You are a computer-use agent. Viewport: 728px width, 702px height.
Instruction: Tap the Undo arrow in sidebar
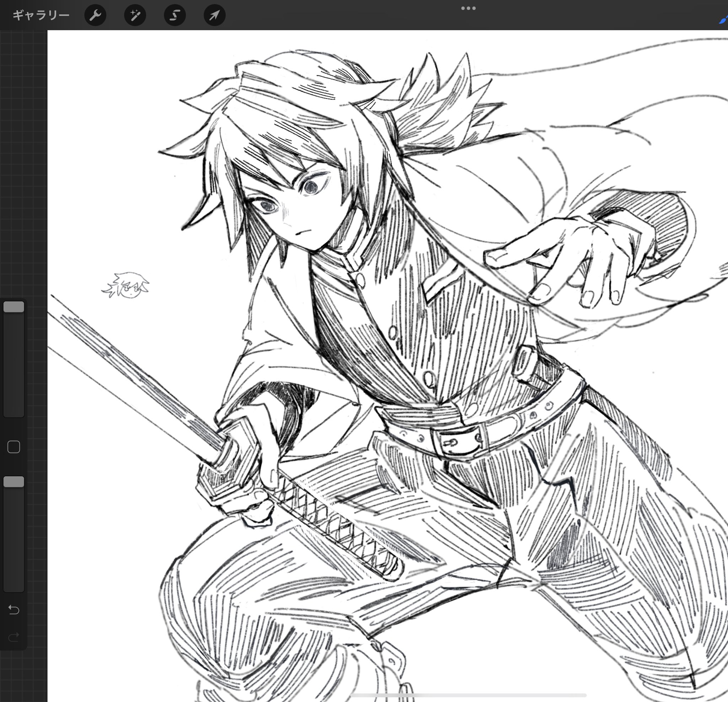coord(14,610)
